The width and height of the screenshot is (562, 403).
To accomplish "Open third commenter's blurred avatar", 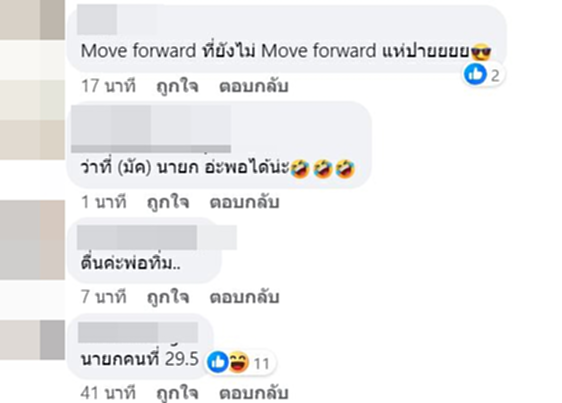I will pos(32,240).
